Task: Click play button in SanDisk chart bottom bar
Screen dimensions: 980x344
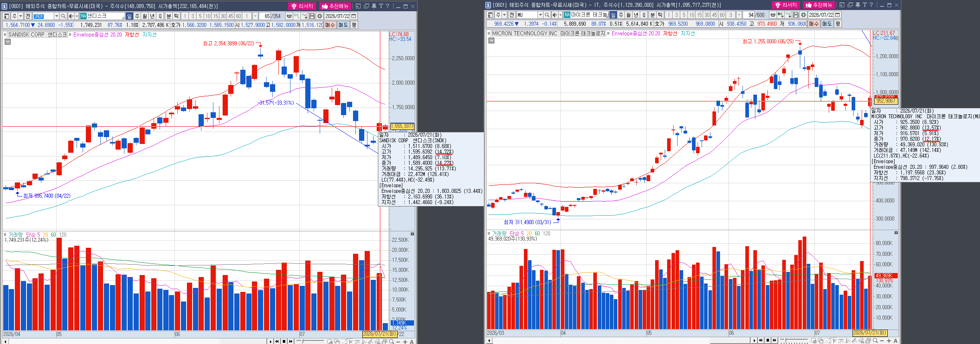Action: coord(270,342)
